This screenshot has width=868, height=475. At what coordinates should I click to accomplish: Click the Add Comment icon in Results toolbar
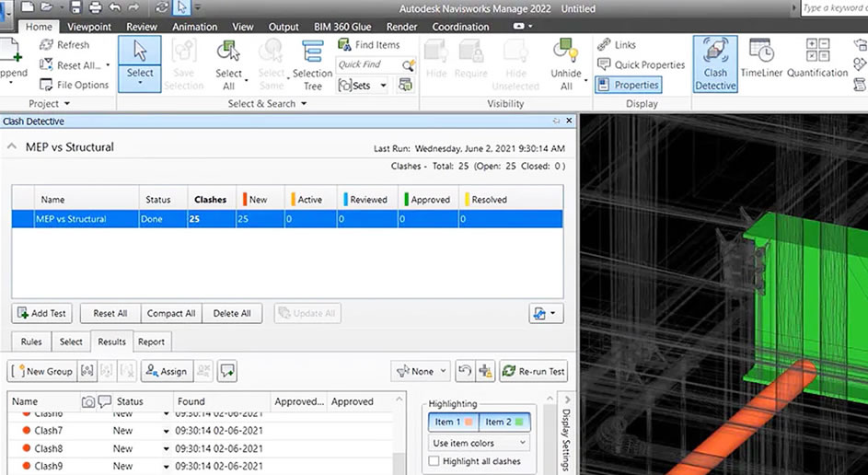[x=227, y=371]
